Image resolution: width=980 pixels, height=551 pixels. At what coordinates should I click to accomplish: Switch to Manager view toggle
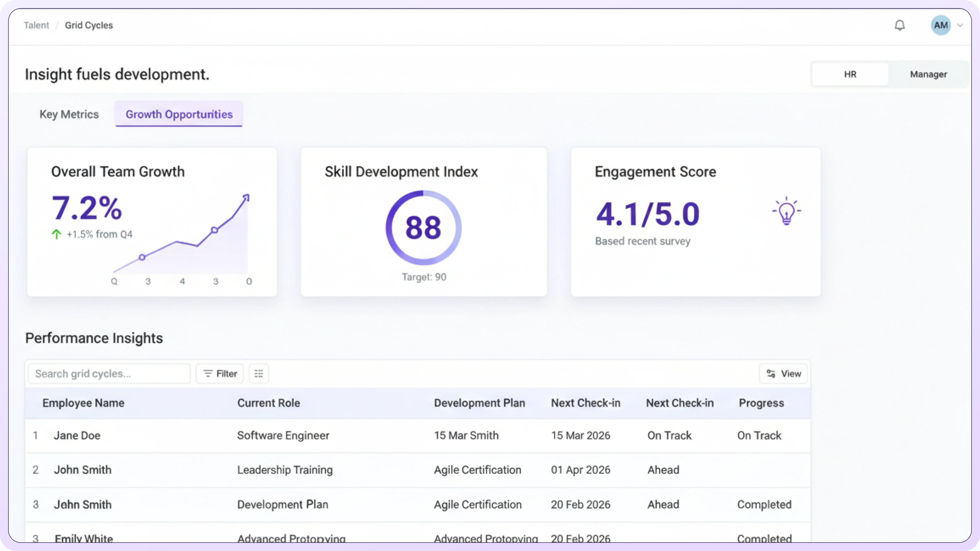pos(928,74)
